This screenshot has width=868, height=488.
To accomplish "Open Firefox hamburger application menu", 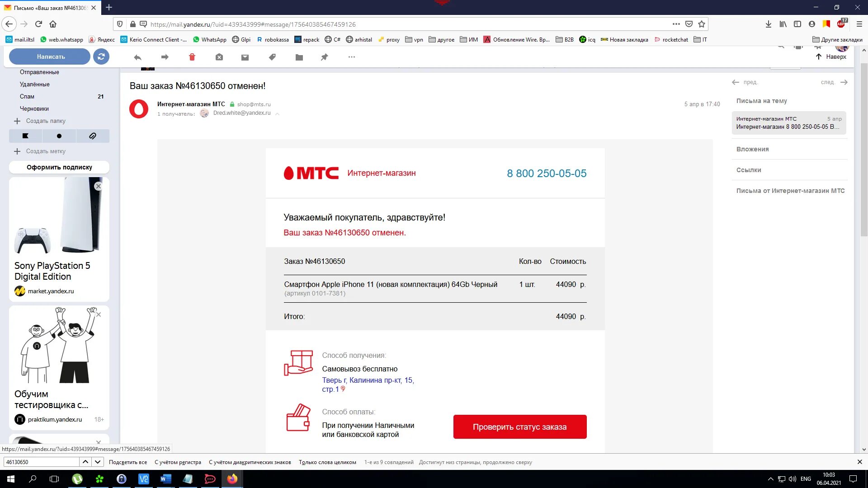I will tap(859, 24).
